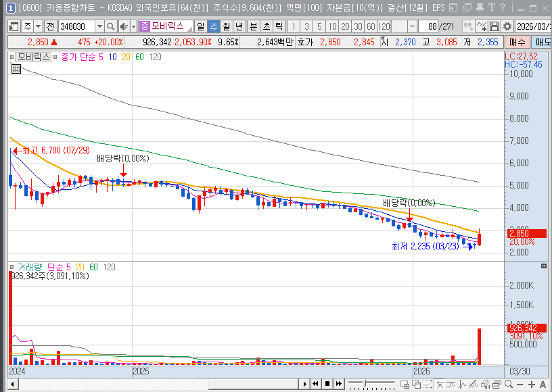Screen dimensions: 552x392
Task: Open the stock code 348030 dropdown
Action: tap(99, 26)
